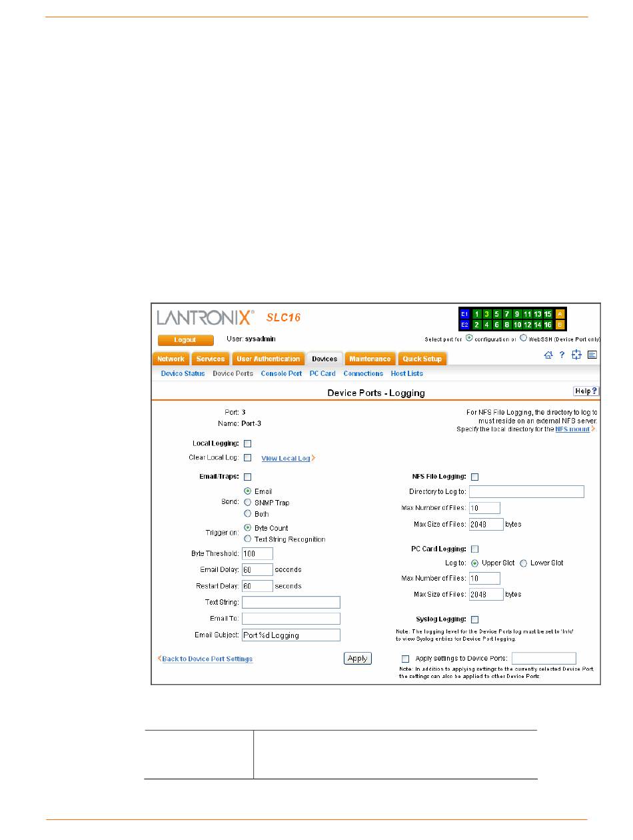Select port 13 in the port grid
Screen dimensions: 633x840
click(x=537, y=314)
